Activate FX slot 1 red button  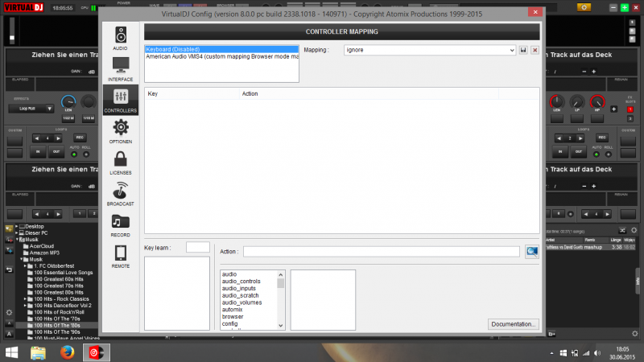pos(630,109)
